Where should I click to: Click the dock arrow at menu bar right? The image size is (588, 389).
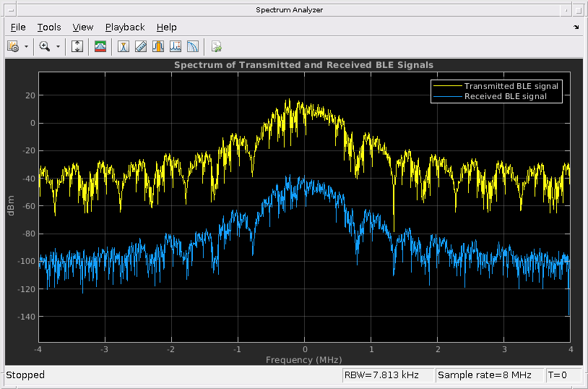pos(576,27)
